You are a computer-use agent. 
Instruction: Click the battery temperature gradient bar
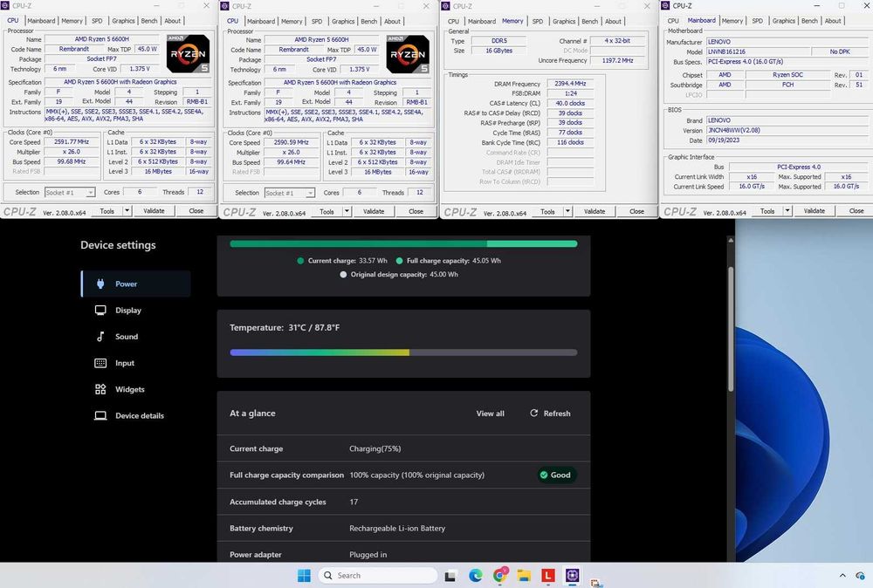coord(403,352)
